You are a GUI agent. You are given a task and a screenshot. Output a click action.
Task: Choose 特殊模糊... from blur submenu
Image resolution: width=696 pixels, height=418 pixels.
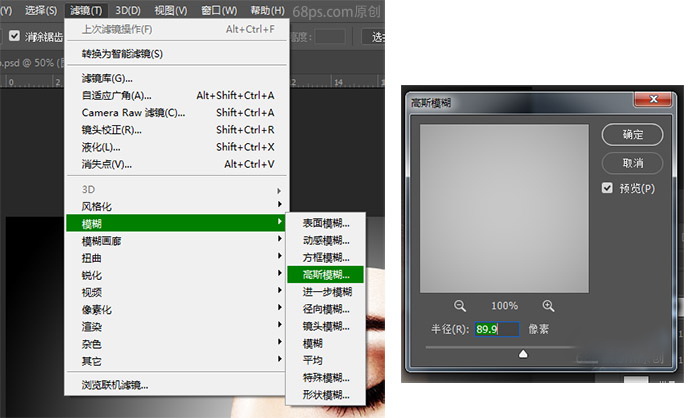pos(326,378)
